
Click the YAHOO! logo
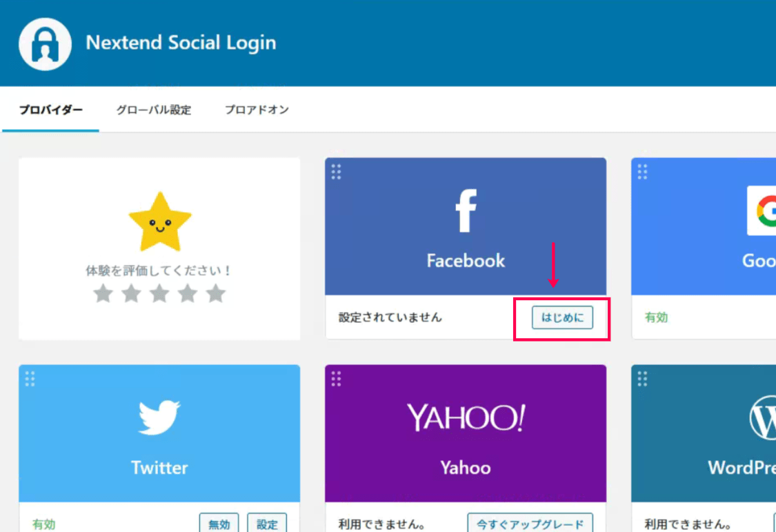pyautogui.click(x=466, y=417)
